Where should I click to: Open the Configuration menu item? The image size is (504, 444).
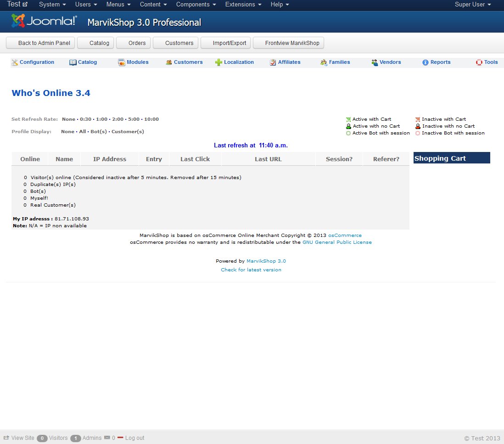[x=37, y=62]
